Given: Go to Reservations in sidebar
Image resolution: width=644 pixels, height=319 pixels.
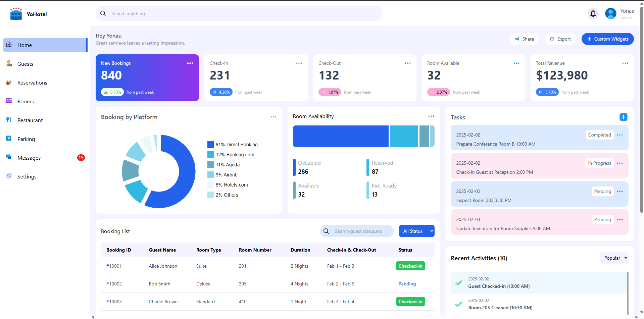Looking at the screenshot, I should (32, 83).
